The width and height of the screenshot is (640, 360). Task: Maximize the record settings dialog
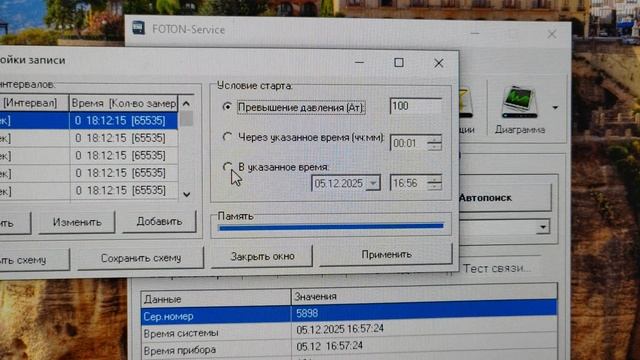click(399, 62)
